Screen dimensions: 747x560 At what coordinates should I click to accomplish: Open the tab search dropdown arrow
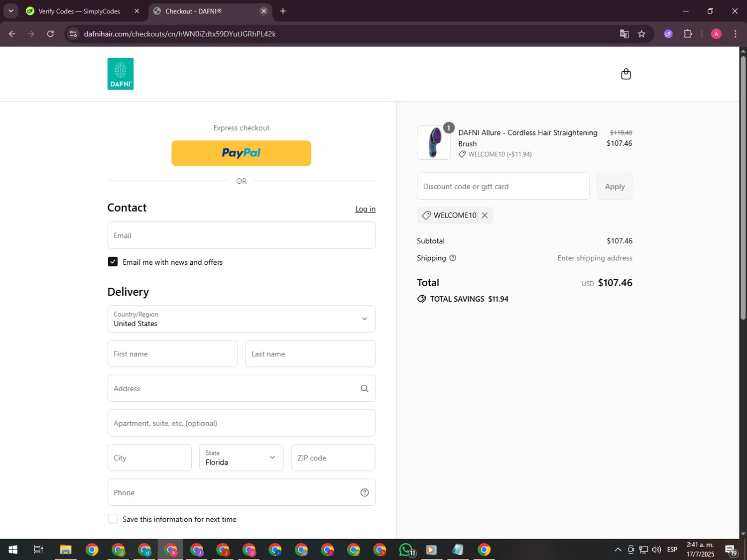tap(10, 11)
